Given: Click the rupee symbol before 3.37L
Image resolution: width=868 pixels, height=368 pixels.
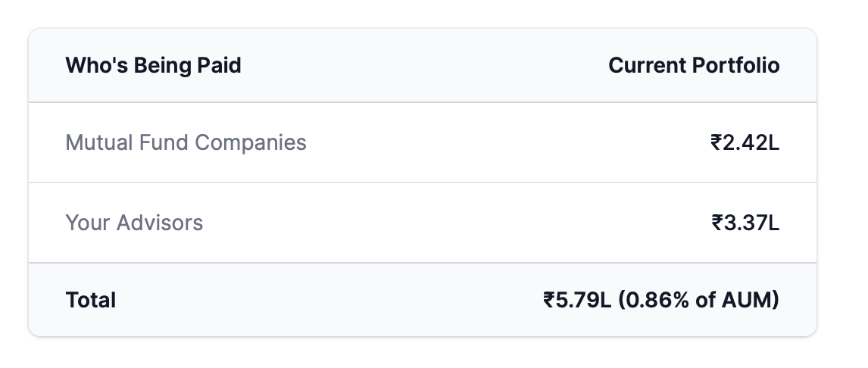Looking at the screenshot, I should coord(717,223).
